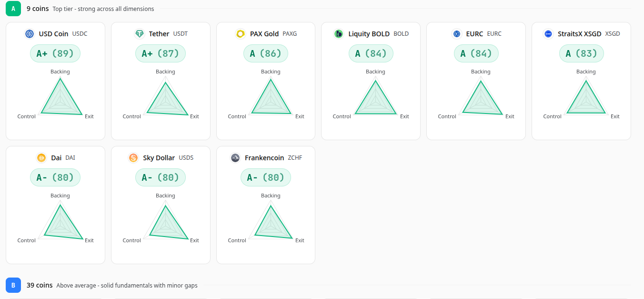644x299 pixels.
Task: Click the PAXG ticker text
Action: [290, 34]
